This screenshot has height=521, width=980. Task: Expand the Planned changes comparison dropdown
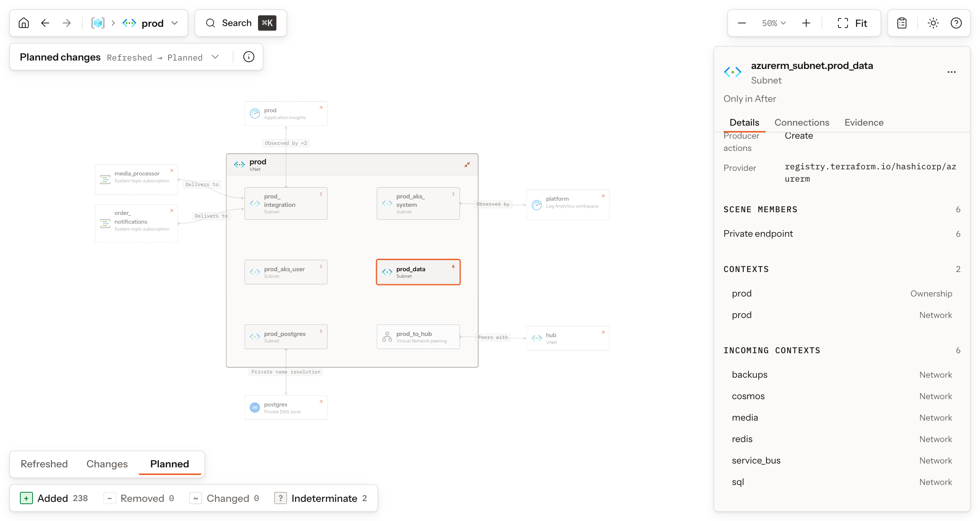click(x=215, y=57)
